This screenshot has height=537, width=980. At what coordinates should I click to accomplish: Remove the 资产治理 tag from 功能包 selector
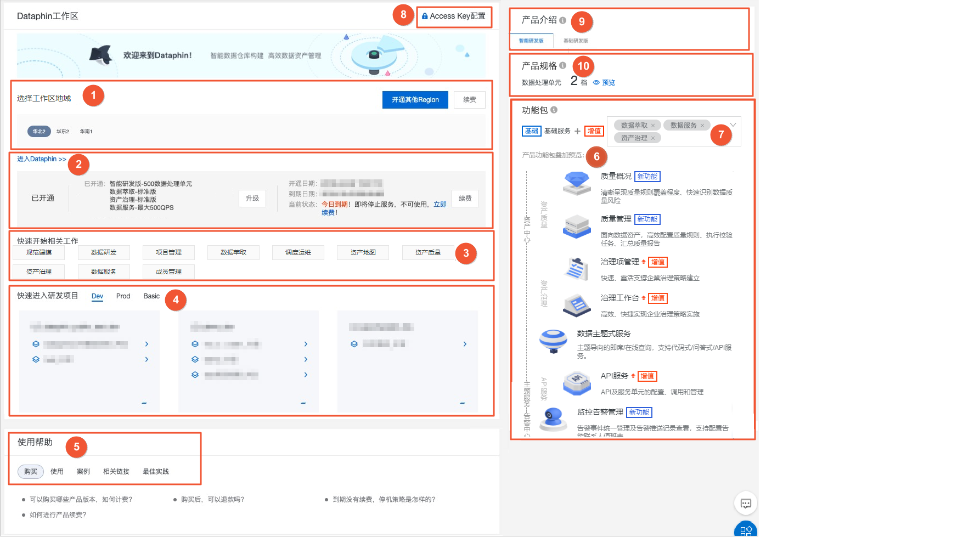[x=653, y=138]
